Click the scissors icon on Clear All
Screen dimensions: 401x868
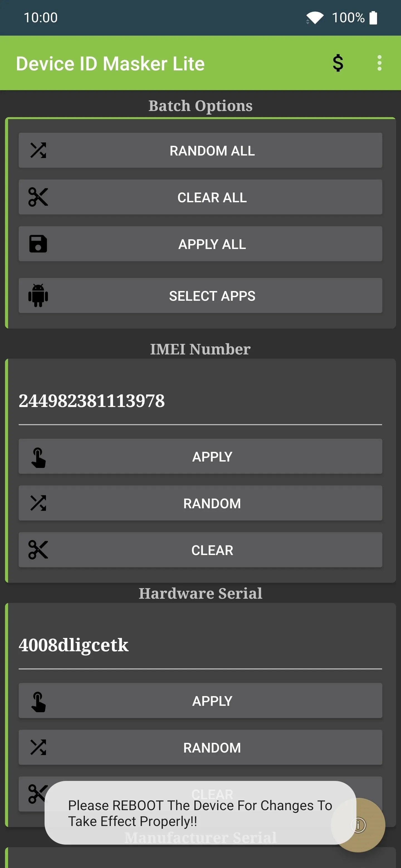[38, 197]
